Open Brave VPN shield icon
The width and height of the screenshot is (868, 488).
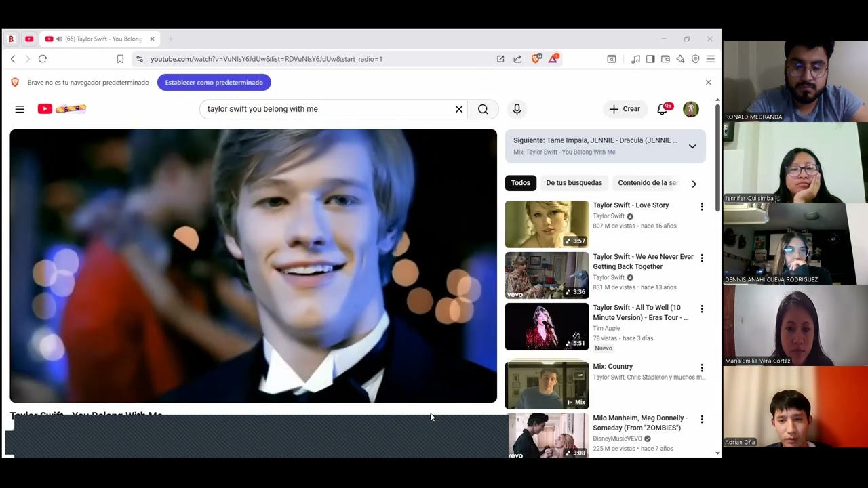click(x=695, y=59)
